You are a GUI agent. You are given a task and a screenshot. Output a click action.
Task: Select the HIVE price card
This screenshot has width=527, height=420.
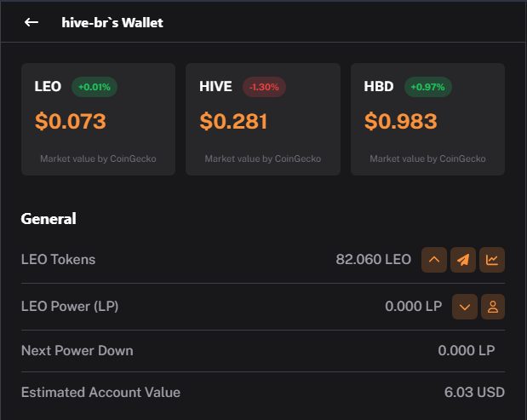[263, 119]
